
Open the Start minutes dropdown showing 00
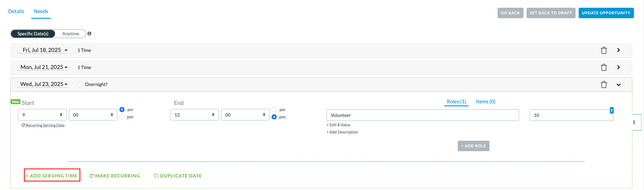tap(93, 115)
